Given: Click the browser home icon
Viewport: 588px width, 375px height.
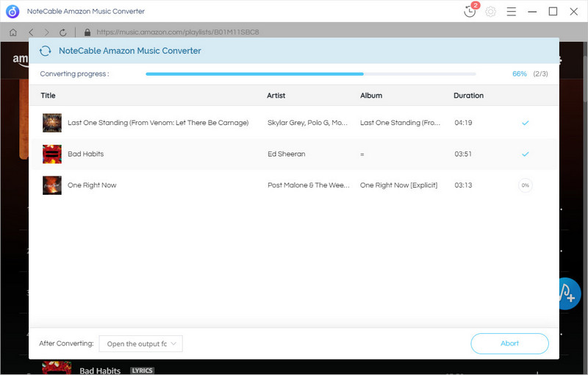Looking at the screenshot, I should pos(13,32).
